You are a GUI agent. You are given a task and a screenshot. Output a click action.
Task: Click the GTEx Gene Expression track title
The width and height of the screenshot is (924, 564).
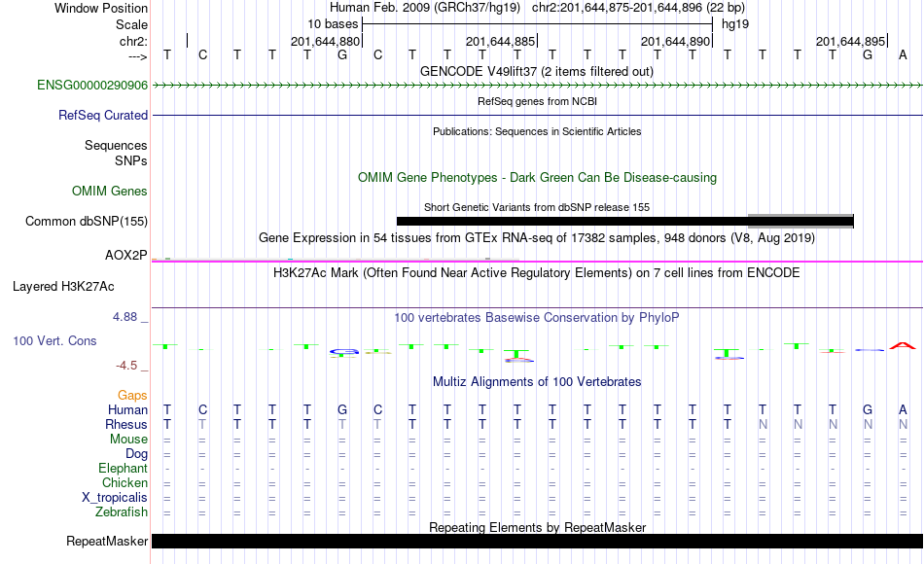[537, 238]
